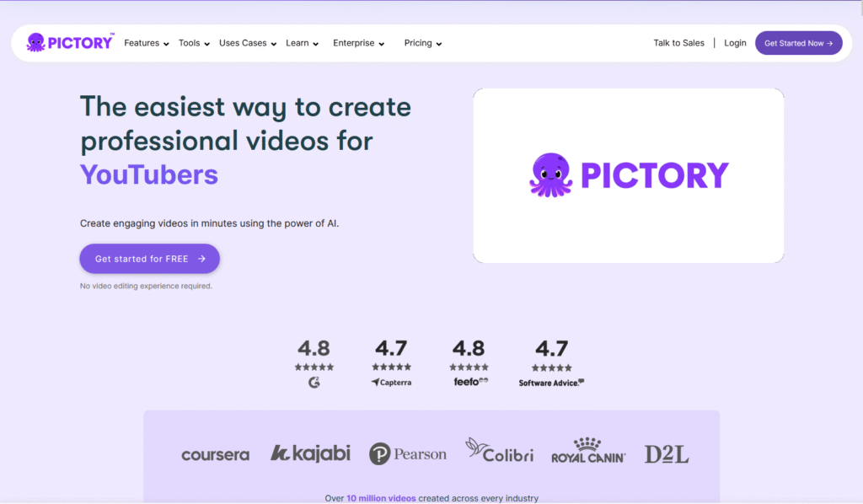The height and width of the screenshot is (504, 863).
Task: Click the D2L logo
Action: click(x=666, y=453)
